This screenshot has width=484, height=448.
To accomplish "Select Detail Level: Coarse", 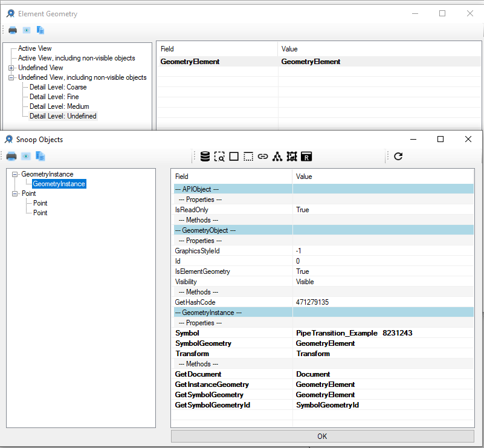I will (x=58, y=87).
